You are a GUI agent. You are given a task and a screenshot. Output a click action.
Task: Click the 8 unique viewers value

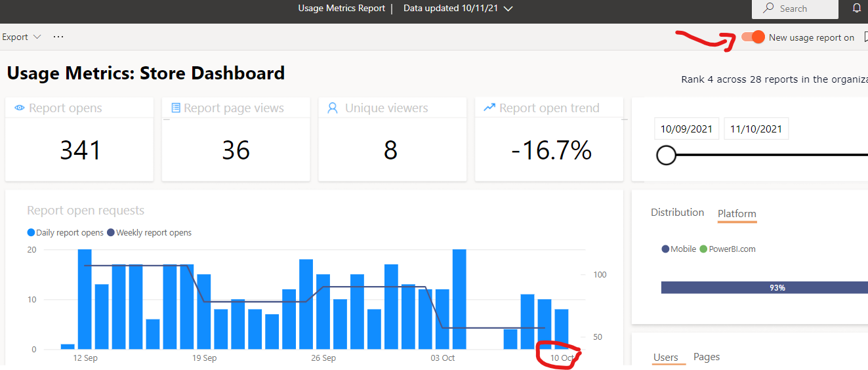[x=391, y=150]
